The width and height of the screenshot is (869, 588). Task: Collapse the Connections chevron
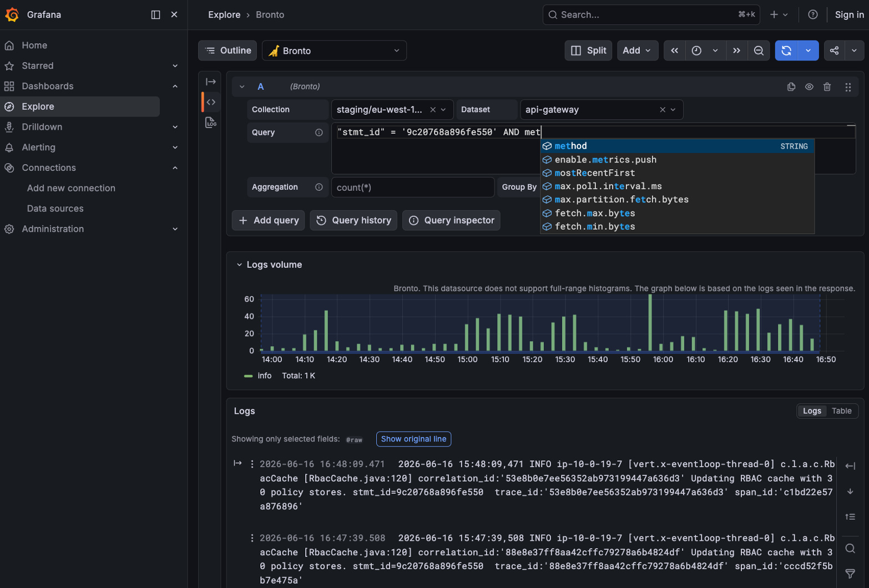[175, 168]
